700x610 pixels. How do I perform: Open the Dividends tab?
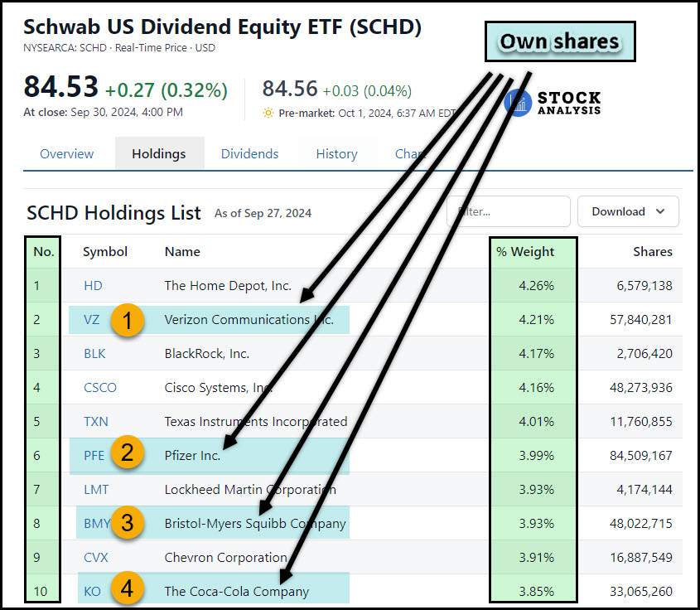coord(249,154)
